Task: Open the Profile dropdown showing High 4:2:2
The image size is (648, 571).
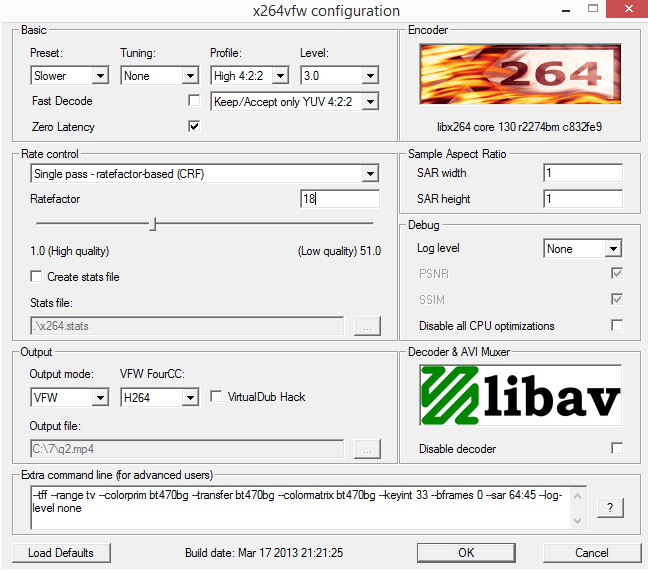Action: 250,76
